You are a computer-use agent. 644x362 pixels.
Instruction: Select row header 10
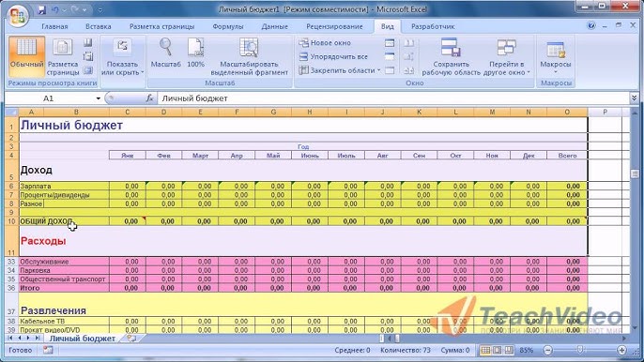(11, 221)
